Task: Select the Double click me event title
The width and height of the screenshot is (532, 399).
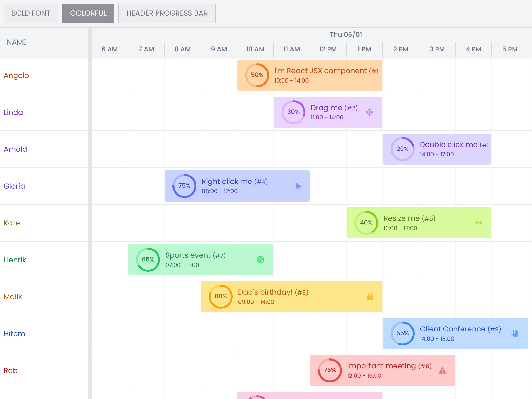Action: (x=454, y=144)
